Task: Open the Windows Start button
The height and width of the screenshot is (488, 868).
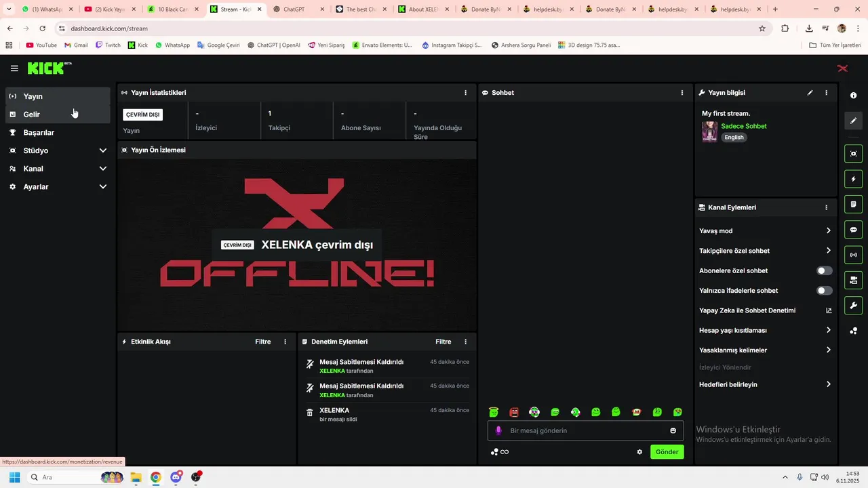Action: (x=14, y=477)
